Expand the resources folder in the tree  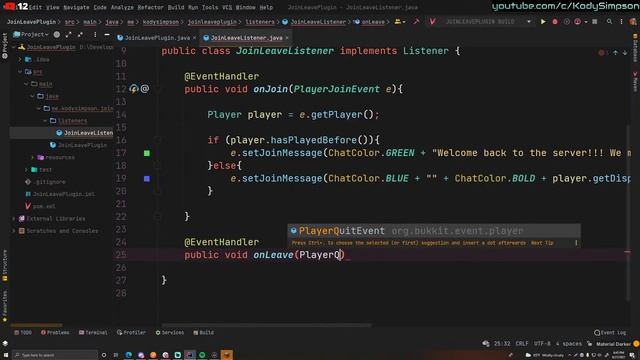[x=33, y=158]
